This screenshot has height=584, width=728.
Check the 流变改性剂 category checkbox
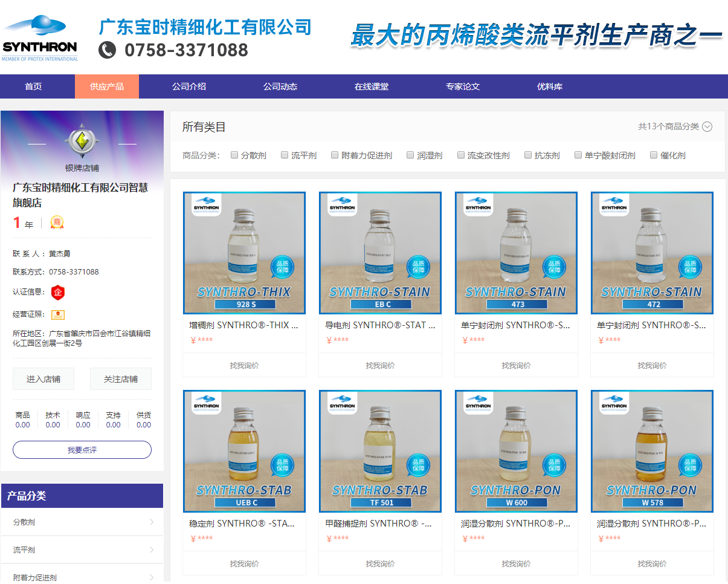[461, 155]
